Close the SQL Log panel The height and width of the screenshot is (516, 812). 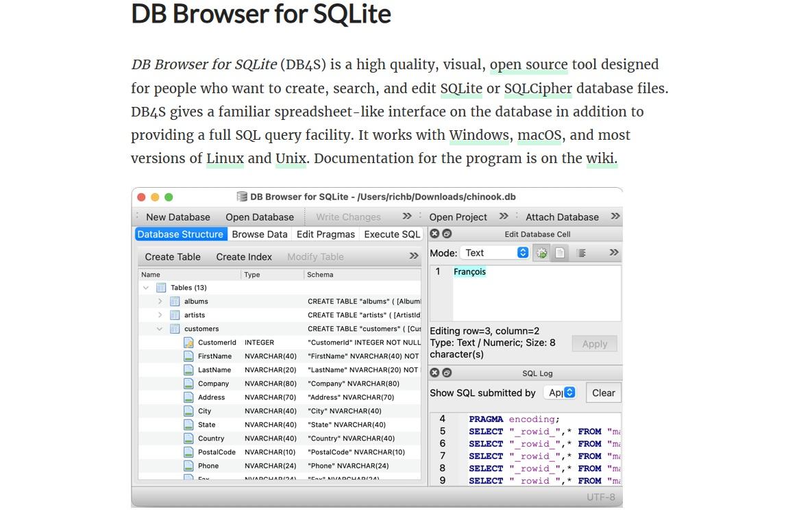(x=434, y=373)
